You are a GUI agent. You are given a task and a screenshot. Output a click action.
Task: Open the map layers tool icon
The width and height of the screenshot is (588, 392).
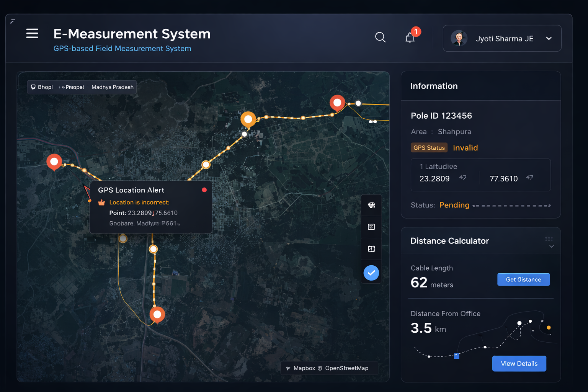(371, 248)
